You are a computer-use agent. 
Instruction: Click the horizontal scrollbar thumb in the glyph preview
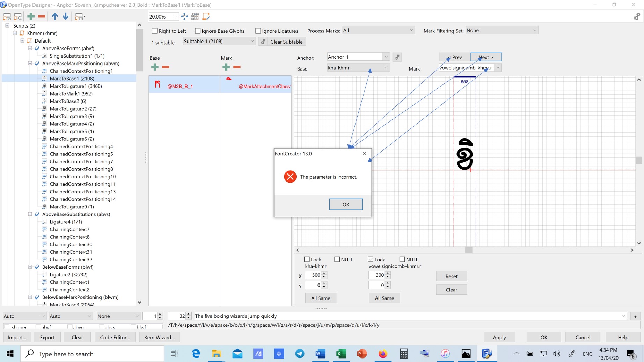(469, 250)
